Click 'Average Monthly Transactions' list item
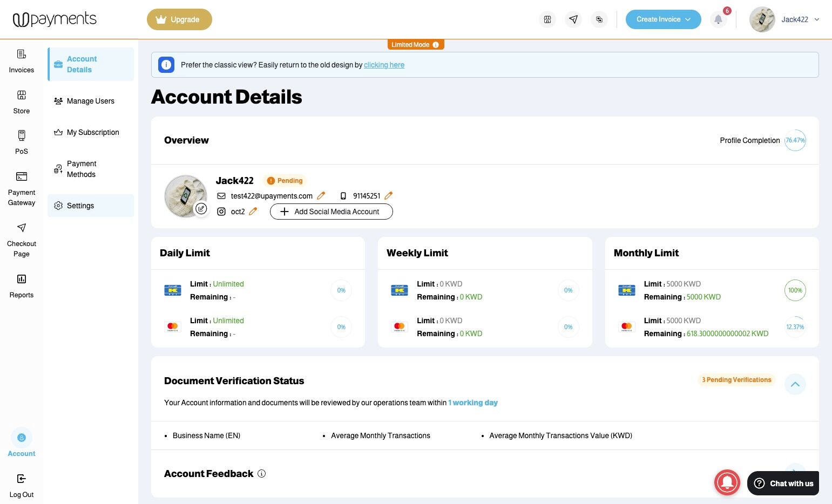The height and width of the screenshot is (504, 832). 381,435
